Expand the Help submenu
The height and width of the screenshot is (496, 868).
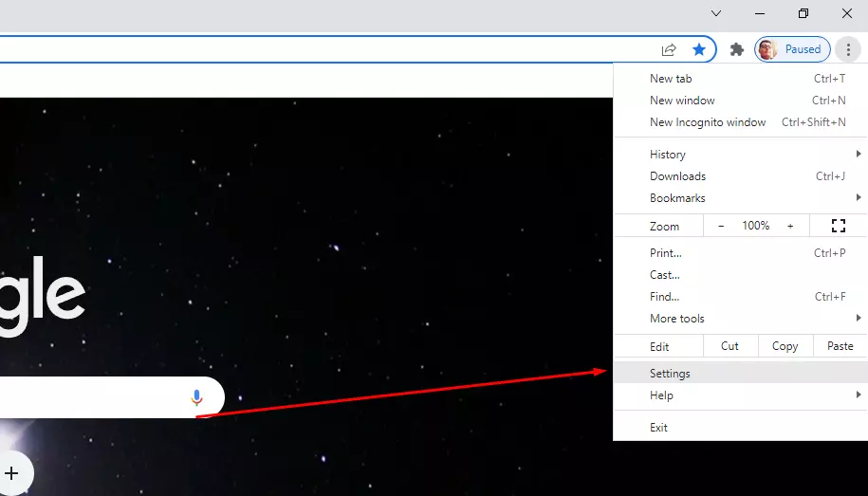(x=740, y=395)
